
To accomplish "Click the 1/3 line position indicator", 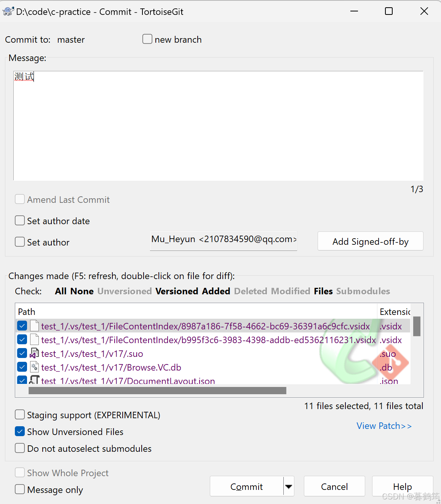I will pyautogui.click(x=417, y=189).
